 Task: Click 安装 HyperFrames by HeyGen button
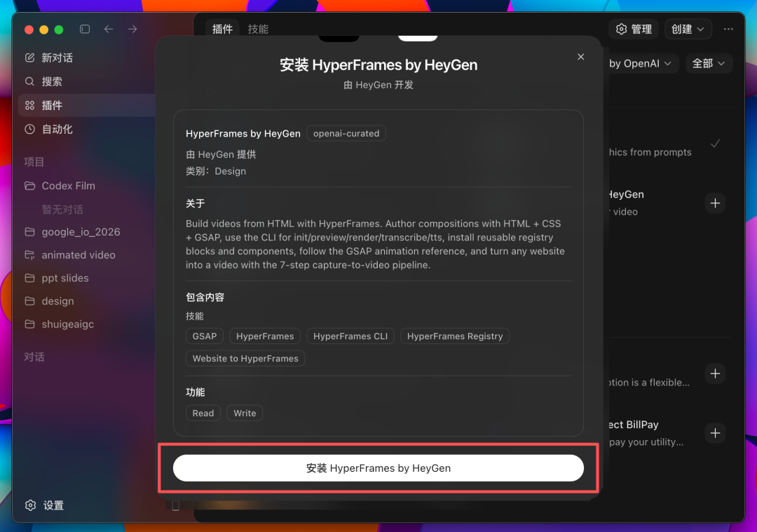(378, 468)
